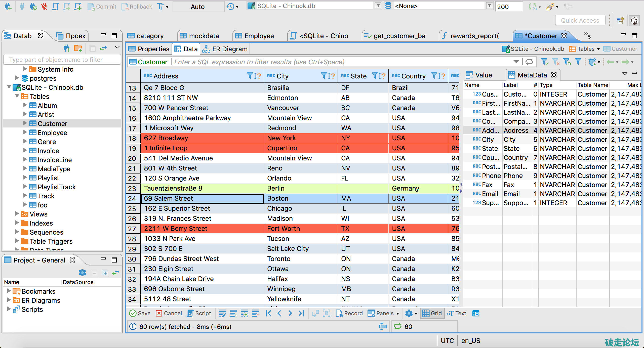Click the Save button
The image size is (644, 348).
click(140, 313)
